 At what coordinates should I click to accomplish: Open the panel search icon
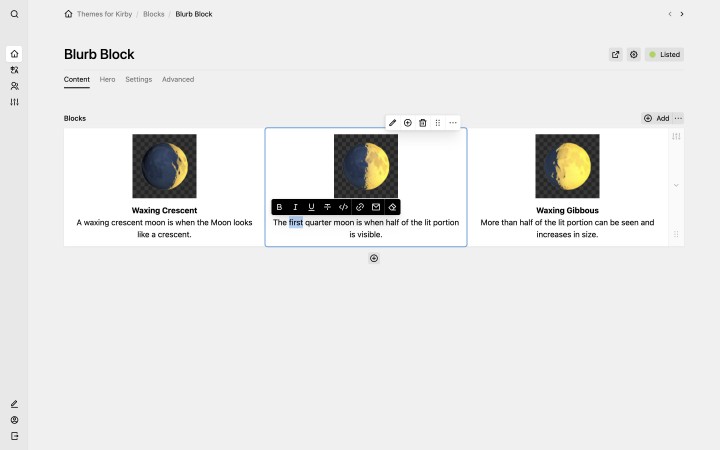[x=14, y=14]
